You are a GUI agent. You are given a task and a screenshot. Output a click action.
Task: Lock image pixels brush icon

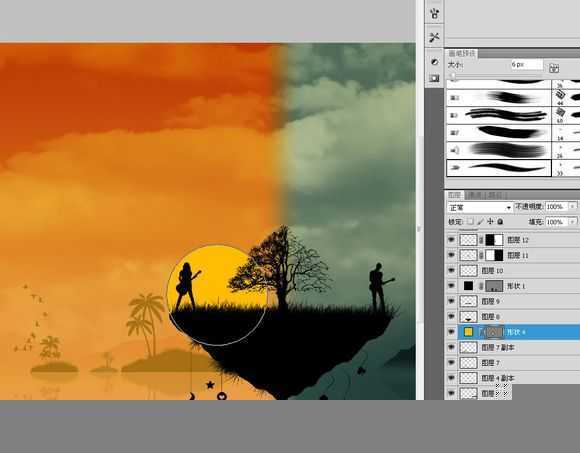(480, 222)
